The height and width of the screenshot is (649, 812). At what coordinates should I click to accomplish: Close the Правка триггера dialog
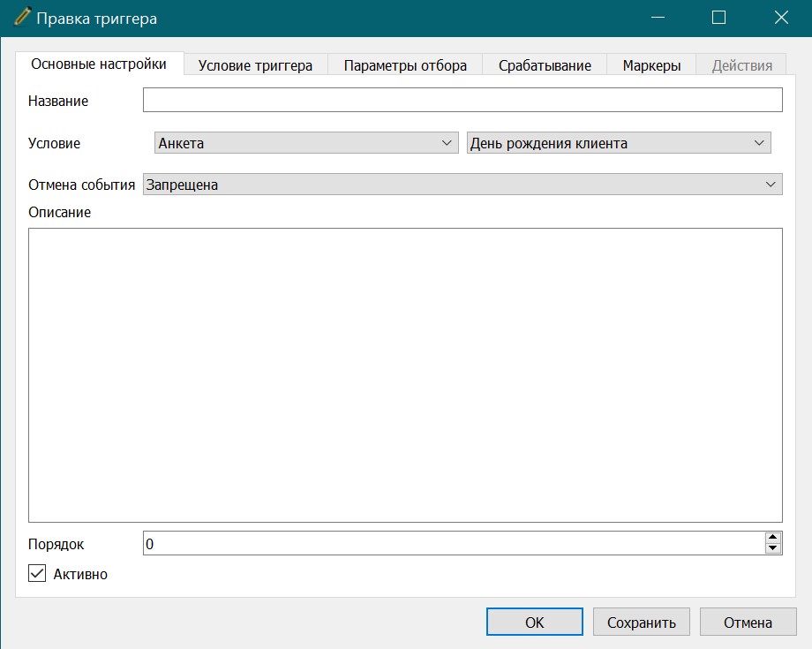(781, 18)
